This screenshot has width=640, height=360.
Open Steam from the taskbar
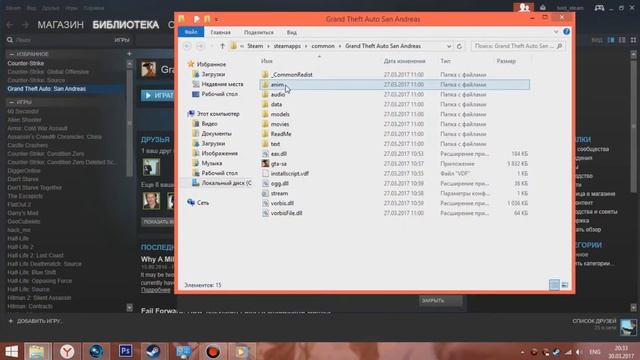[153, 351]
